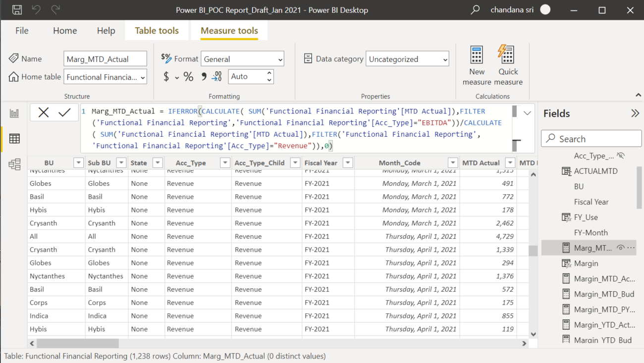
Task: Click the search magnifier in the title bar
Action: pyautogui.click(x=474, y=9)
